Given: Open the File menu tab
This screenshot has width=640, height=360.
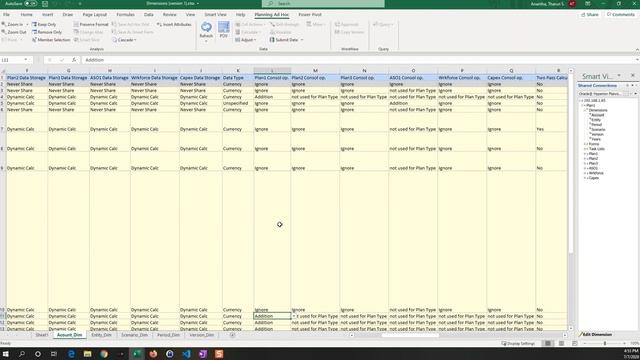Looking at the screenshot, I should coord(7,14).
